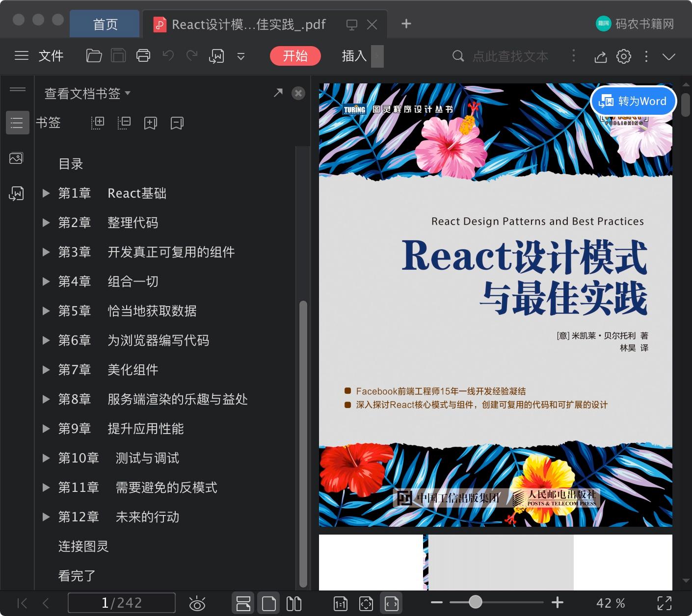Open the 目录 bookmark
This screenshot has height=616, width=692.
(x=71, y=164)
